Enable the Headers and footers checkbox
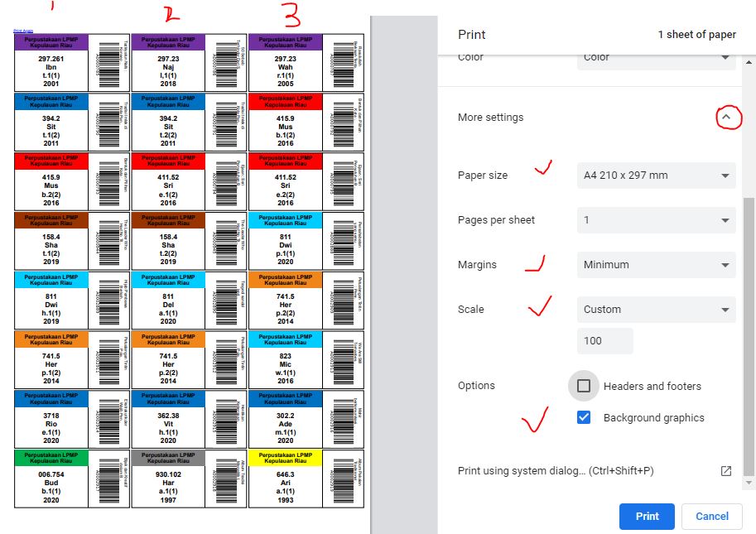The image size is (756, 534). (583, 385)
